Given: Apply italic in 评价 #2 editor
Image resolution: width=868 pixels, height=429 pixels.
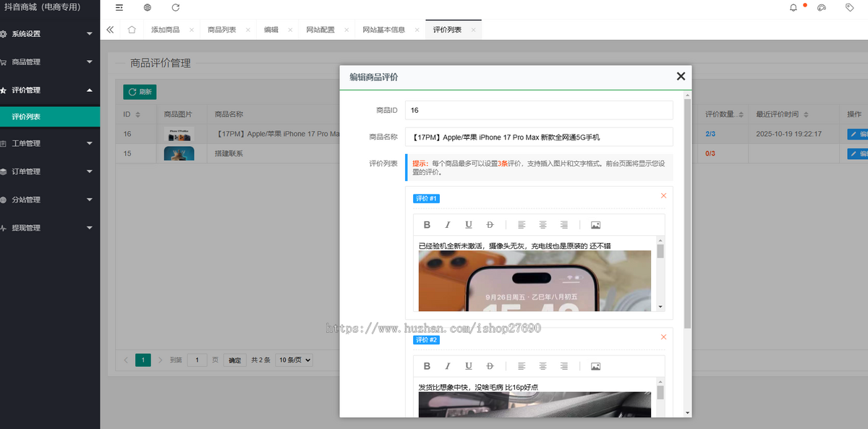Looking at the screenshot, I should click(x=448, y=366).
